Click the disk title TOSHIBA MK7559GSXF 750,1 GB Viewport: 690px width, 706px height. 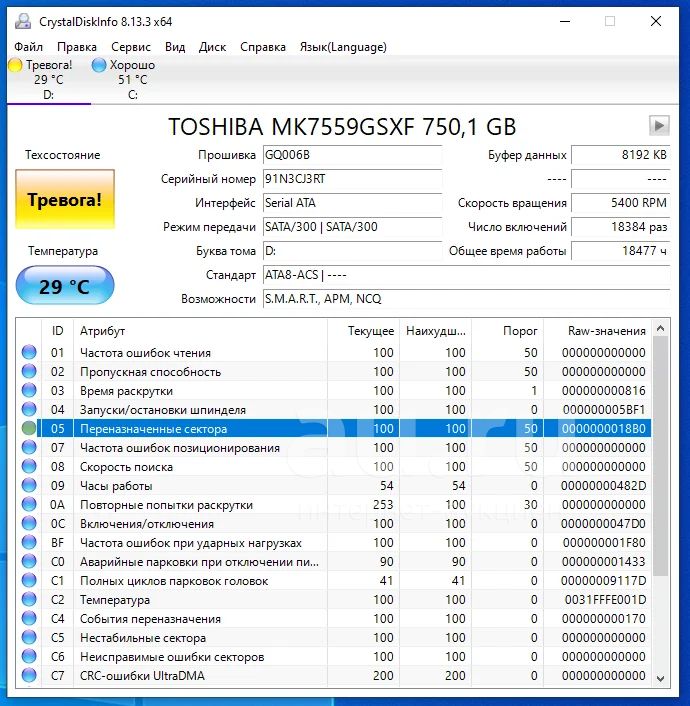pyautogui.click(x=342, y=127)
